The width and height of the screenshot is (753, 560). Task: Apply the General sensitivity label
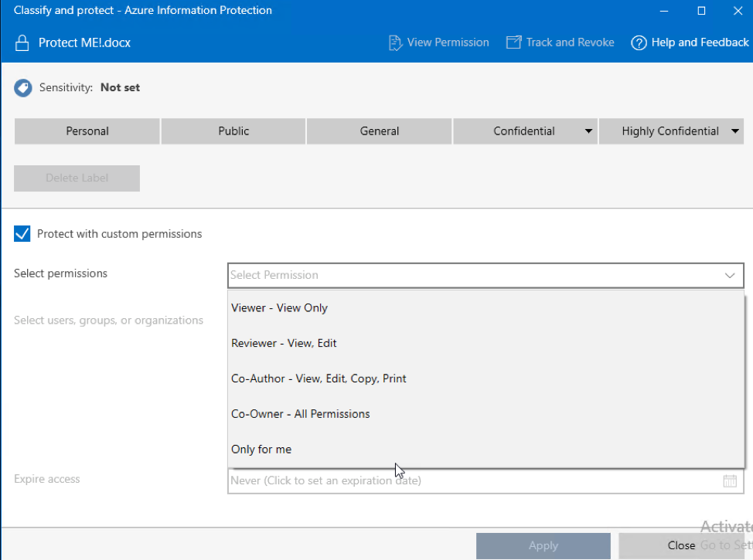(x=380, y=131)
